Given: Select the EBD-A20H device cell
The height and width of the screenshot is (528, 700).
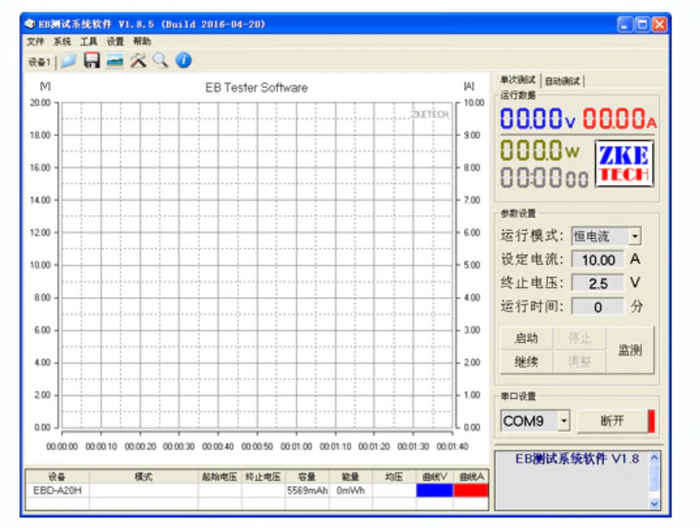Looking at the screenshot, I should pos(58,491).
